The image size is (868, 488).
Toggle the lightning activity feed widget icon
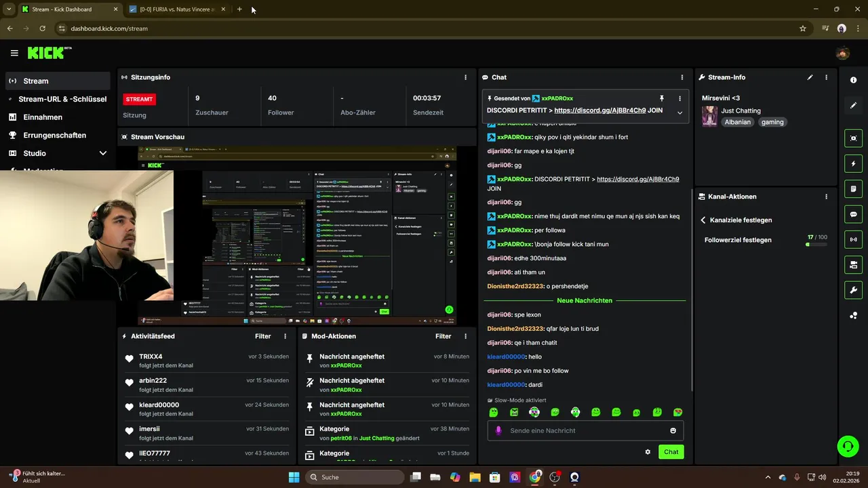(854, 163)
